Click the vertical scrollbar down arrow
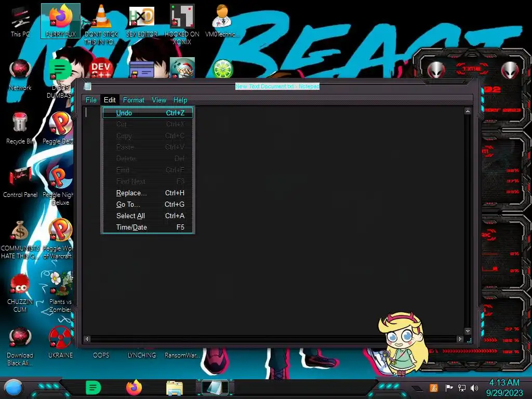The height and width of the screenshot is (399, 532). point(468,331)
